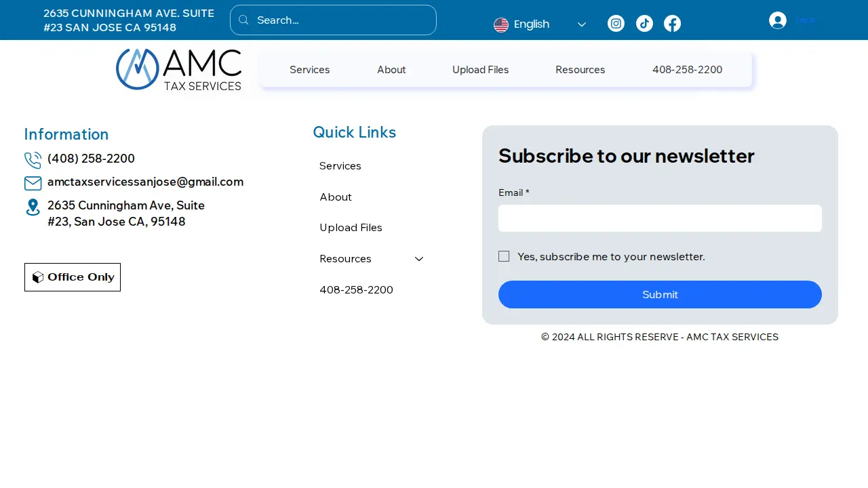
Task: Expand the Resources quick link chevron
Action: (419, 259)
